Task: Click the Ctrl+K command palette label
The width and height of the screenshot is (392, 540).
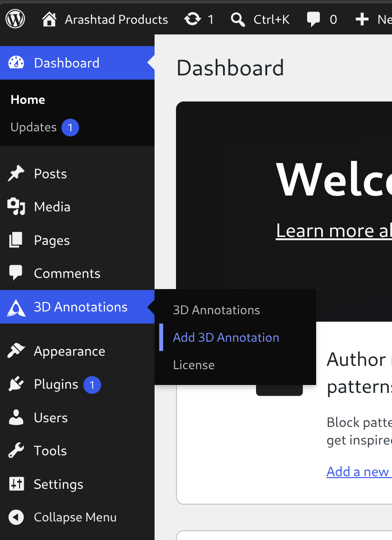Action: coord(271,20)
